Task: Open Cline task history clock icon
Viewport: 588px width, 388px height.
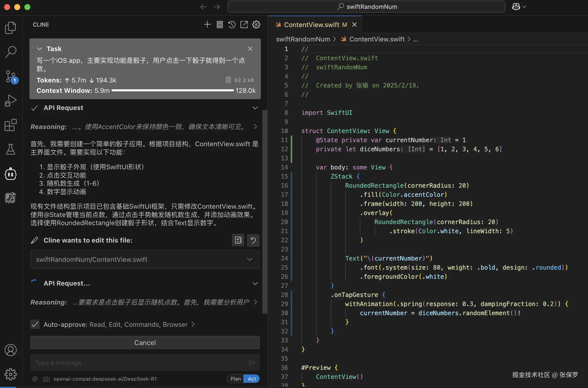Action: click(232, 25)
